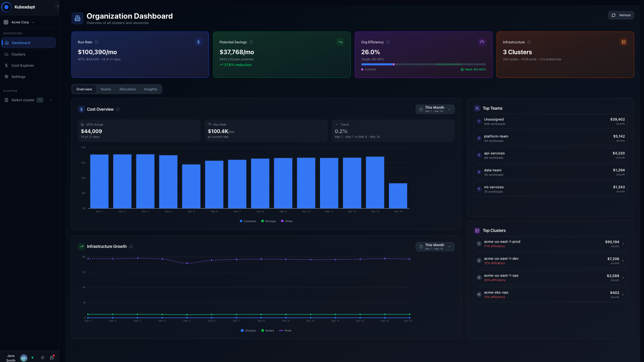Switch to the Teams tab
Screen dimensions: 644x362
106,89
